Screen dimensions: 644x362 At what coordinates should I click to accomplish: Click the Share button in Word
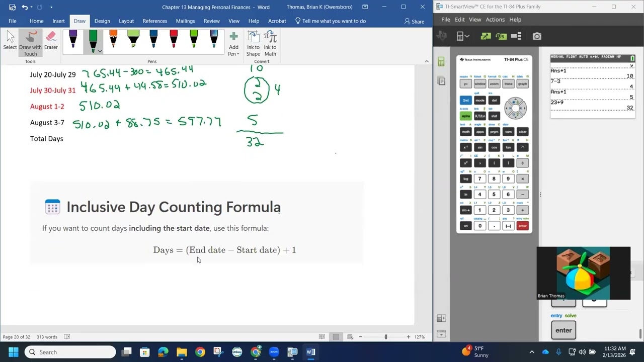click(414, 21)
